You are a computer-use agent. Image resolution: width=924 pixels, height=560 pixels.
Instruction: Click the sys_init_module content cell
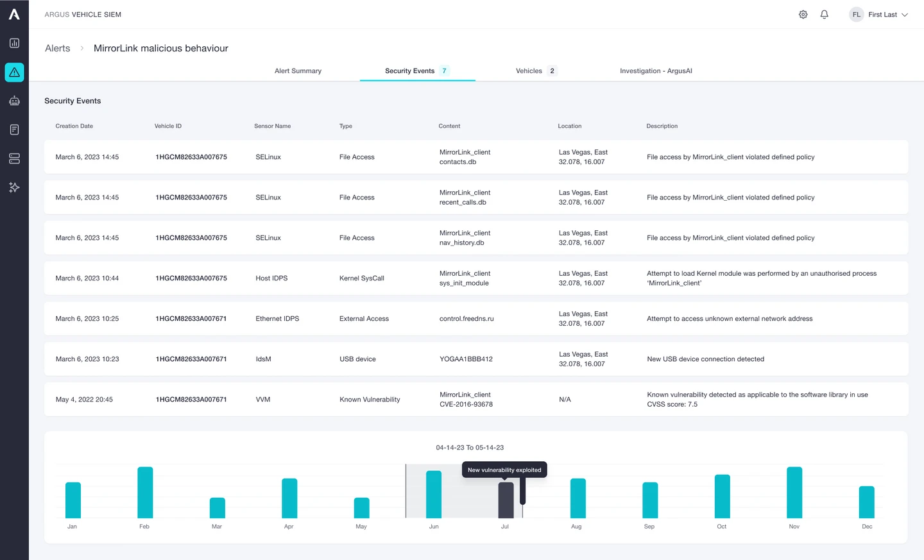pos(465,278)
